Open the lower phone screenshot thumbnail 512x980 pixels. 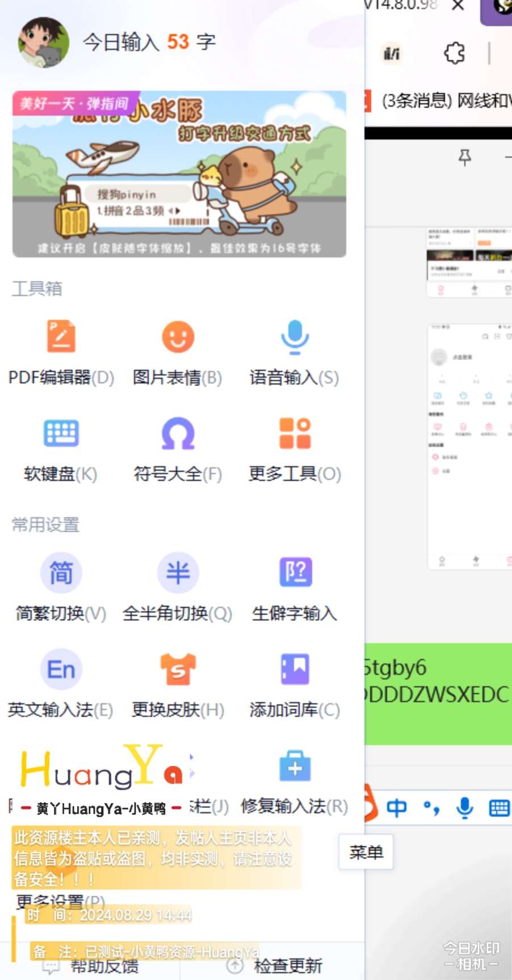tap(469, 446)
